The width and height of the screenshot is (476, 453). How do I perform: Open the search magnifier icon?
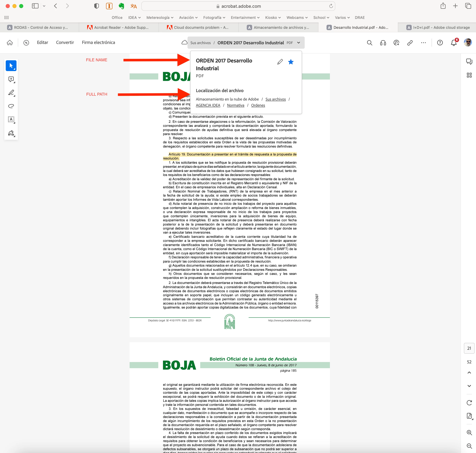pos(369,43)
